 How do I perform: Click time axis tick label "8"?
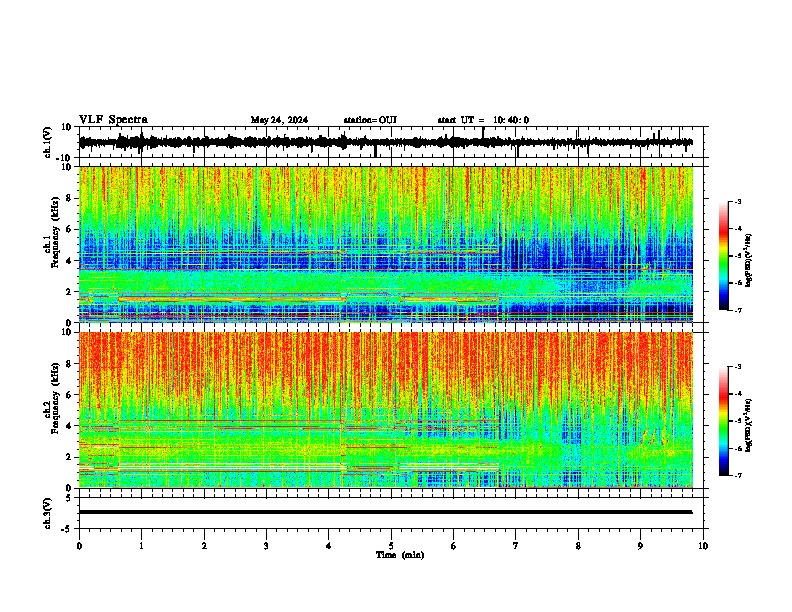pos(578,546)
